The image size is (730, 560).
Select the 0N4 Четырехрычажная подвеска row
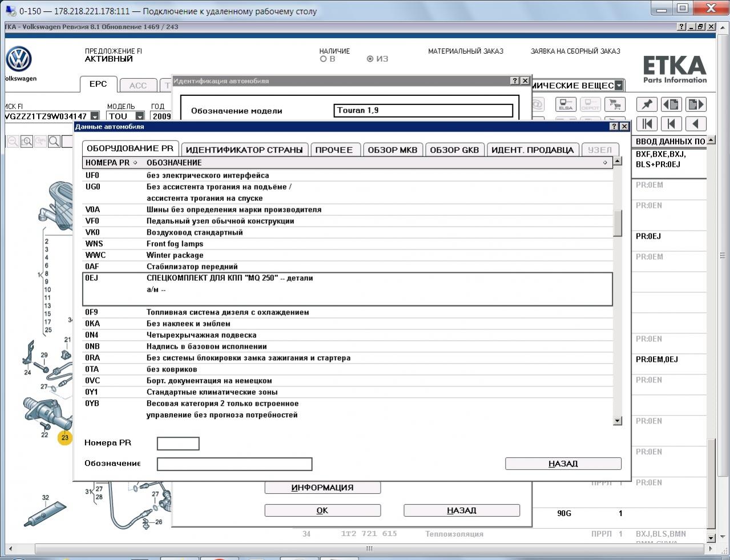coord(348,335)
